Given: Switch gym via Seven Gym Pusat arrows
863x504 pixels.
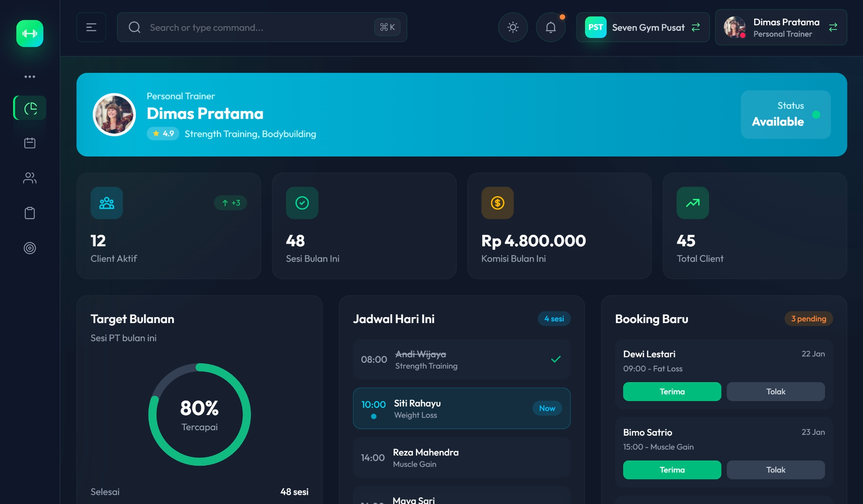Looking at the screenshot, I should click(x=696, y=27).
